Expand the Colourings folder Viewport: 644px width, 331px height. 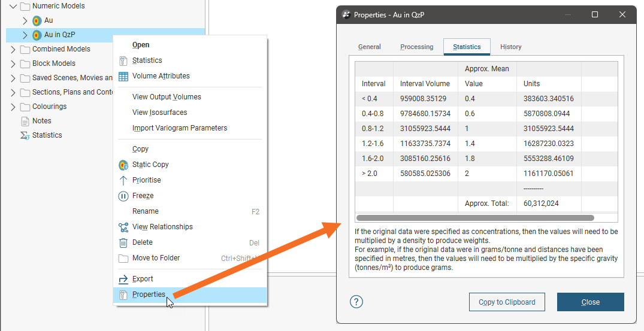coord(13,107)
